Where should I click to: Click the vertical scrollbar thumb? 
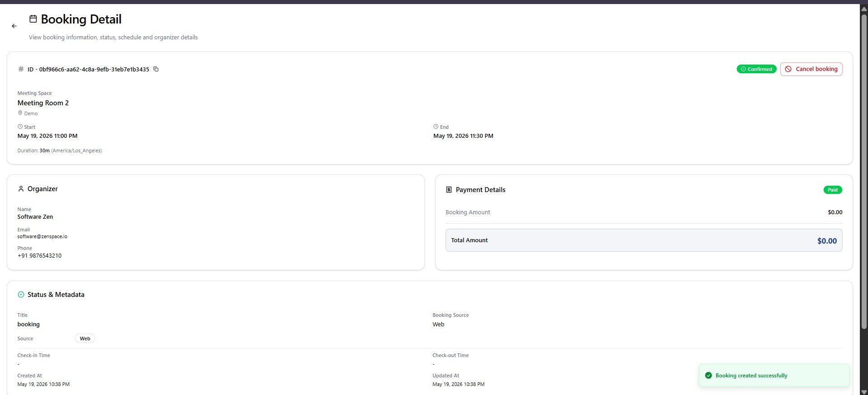point(864,172)
